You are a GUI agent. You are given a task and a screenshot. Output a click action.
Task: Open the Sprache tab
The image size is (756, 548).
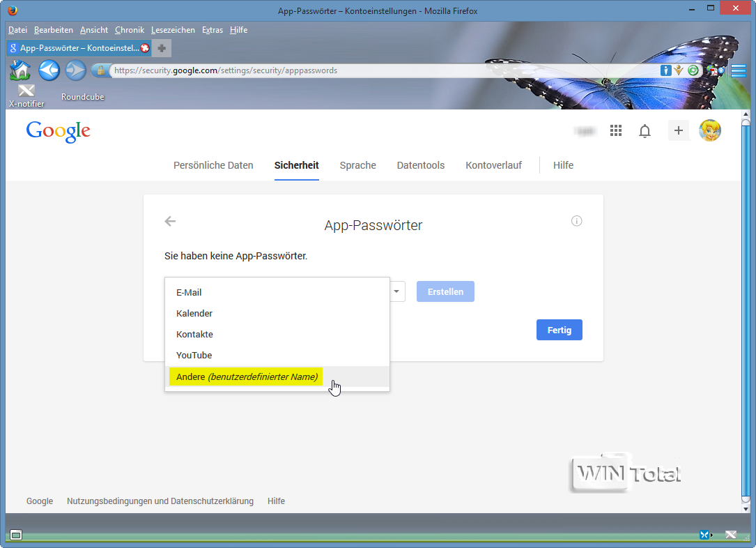click(357, 165)
